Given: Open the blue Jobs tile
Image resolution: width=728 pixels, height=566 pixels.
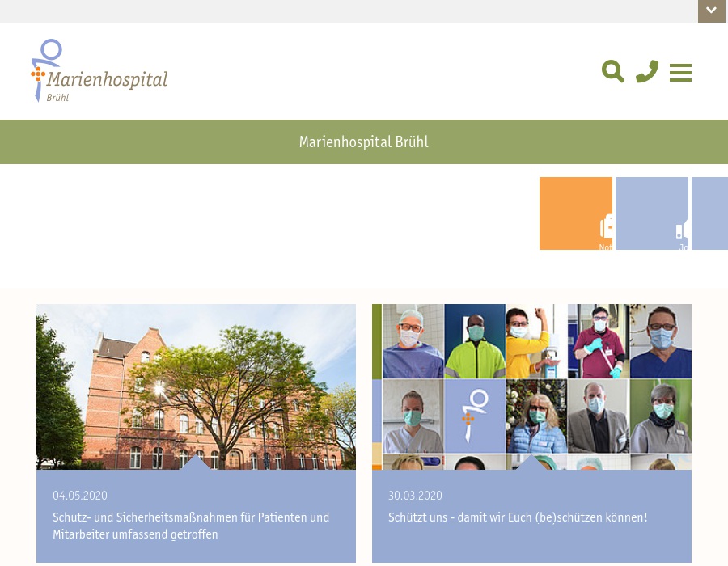Looking at the screenshot, I should pos(652,213).
